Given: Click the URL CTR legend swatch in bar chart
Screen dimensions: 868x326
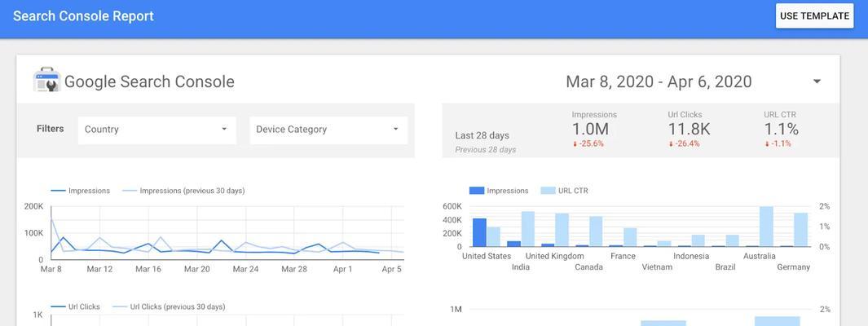Looking at the screenshot, I should [x=547, y=191].
